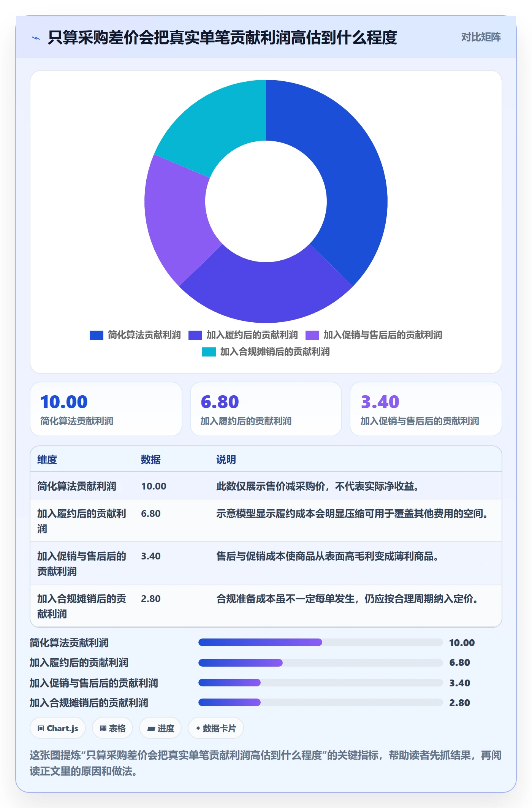Open the 10.00 简化算法贡献利润 data card

pyautogui.click(x=106, y=409)
